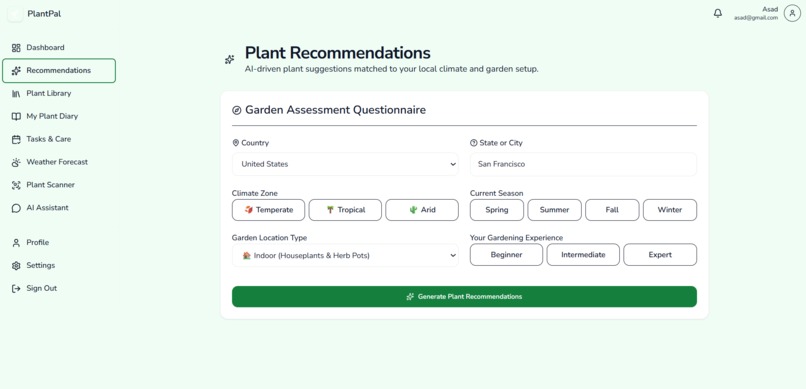806x389 pixels.
Task: Click the Profile person icon in sidebar
Action: coord(16,243)
